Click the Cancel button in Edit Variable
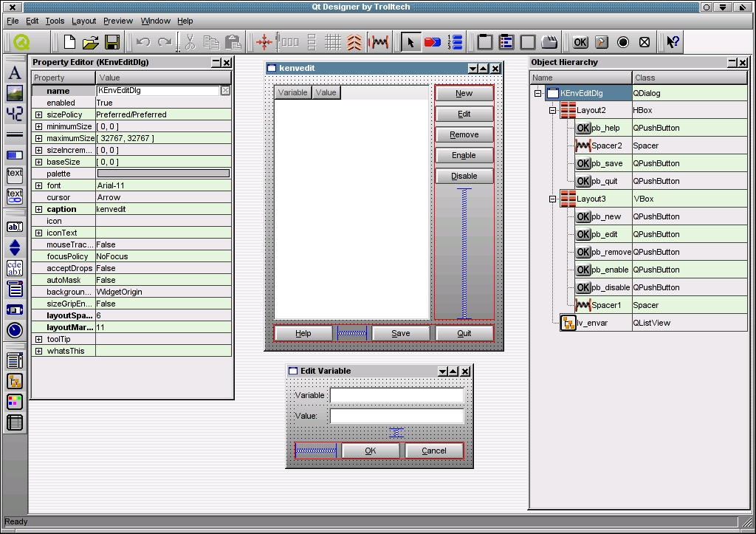756x534 pixels. coord(434,451)
